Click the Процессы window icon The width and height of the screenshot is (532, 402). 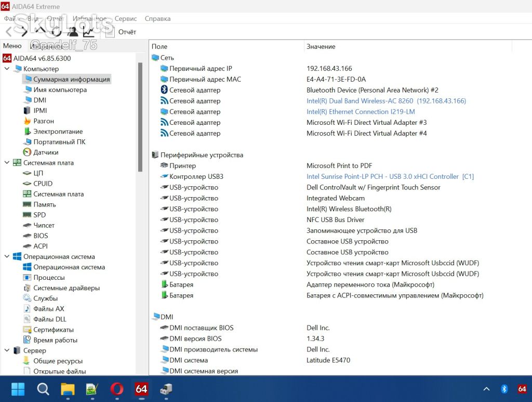pos(27,277)
